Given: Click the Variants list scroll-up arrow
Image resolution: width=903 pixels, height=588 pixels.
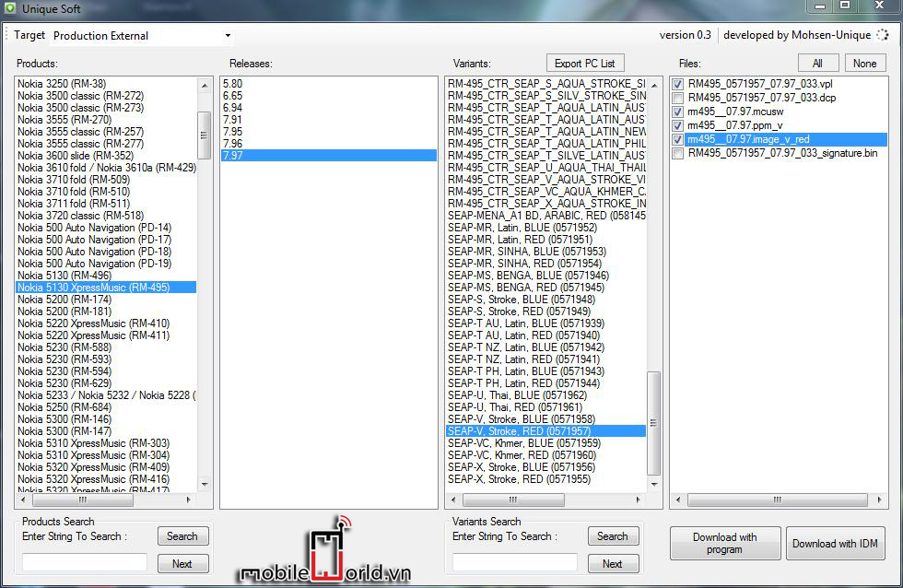Looking at the screenshot, I should 654,85.
